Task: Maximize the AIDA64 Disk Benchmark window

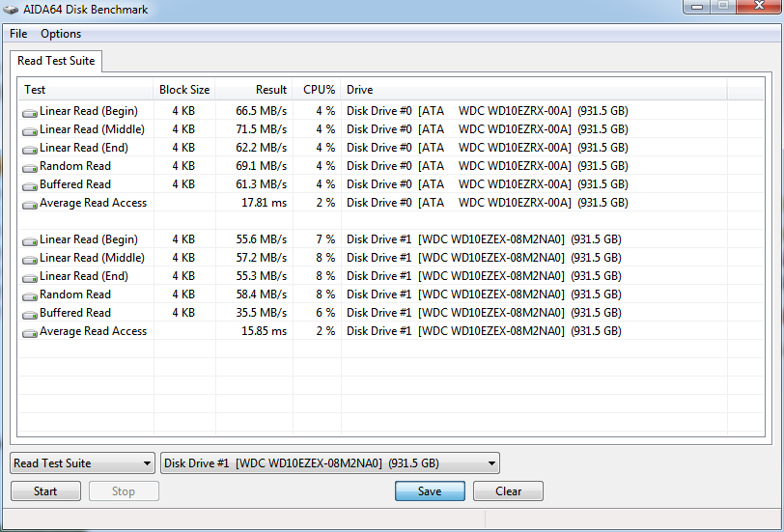Action: [x=723, y=6]
